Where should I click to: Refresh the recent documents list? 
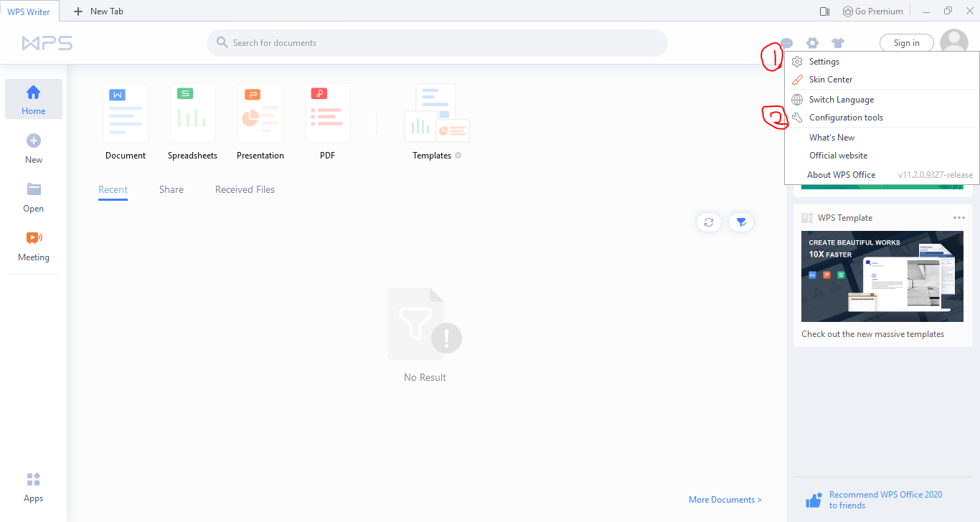coord(709,222)
